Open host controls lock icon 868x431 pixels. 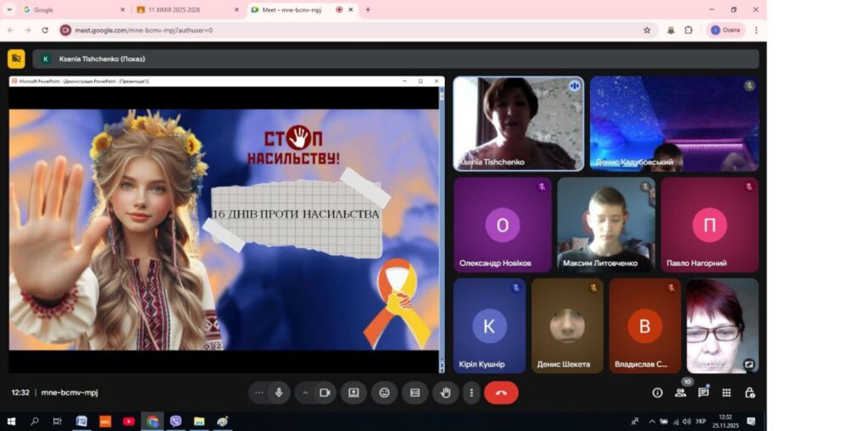[749, 393]
